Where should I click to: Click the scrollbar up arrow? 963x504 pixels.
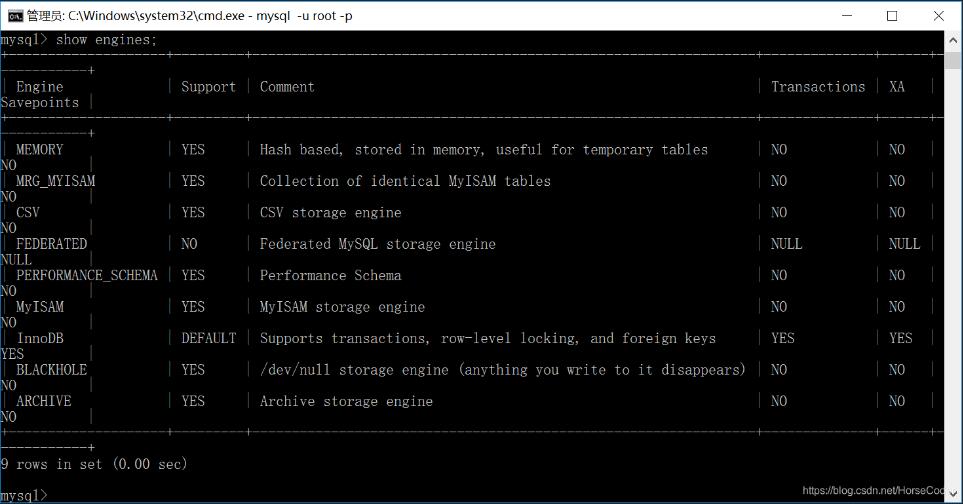tap(953, 39)
